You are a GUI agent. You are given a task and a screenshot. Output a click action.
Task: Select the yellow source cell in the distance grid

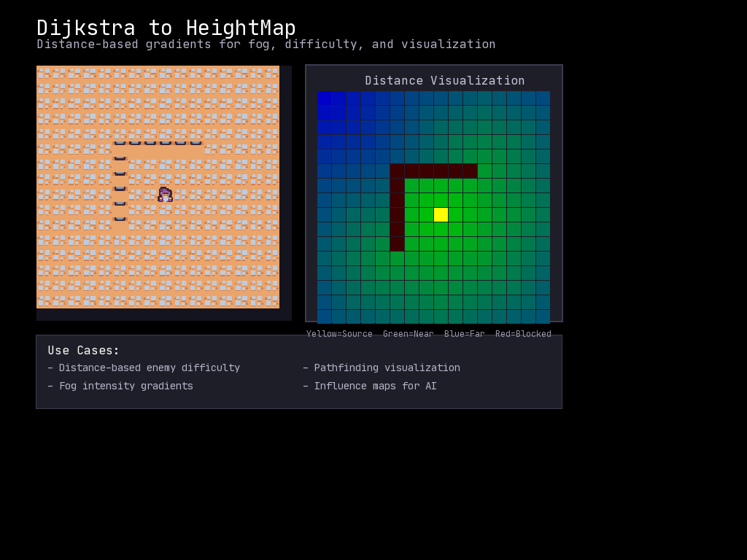[441, 215]
